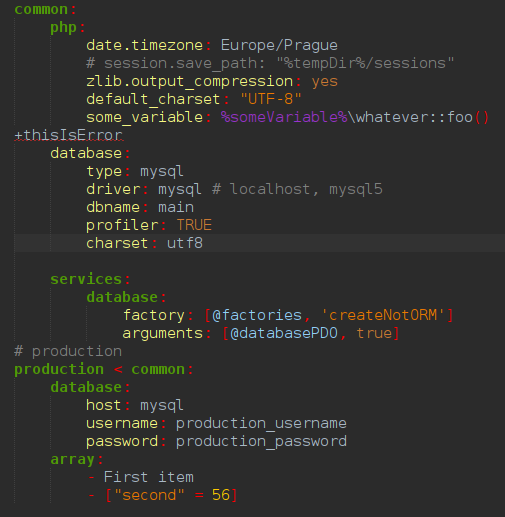Click the purple %someVariable% placeholder
Viewport: 505px width, 517px height.
pyautogui.click(x=284, y=117)
